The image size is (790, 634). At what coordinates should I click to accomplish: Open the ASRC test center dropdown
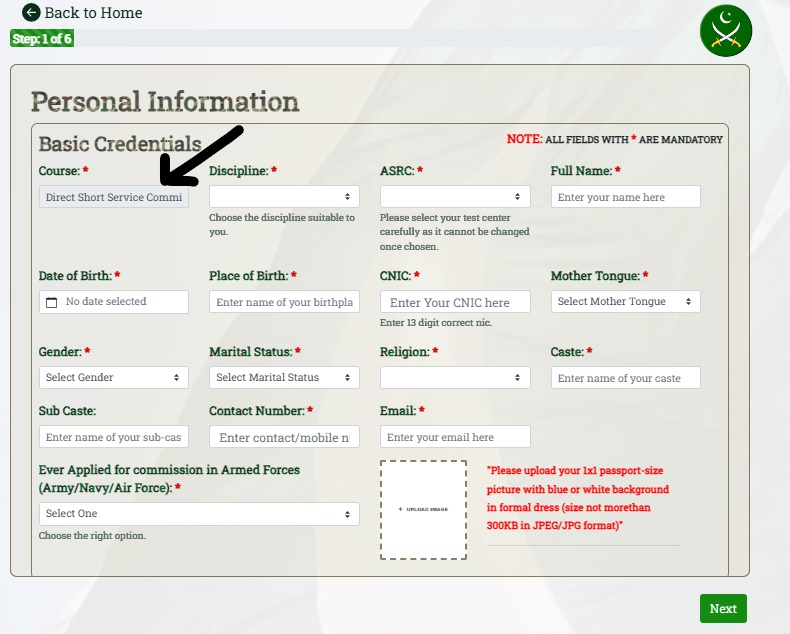(x=455, y=197)
